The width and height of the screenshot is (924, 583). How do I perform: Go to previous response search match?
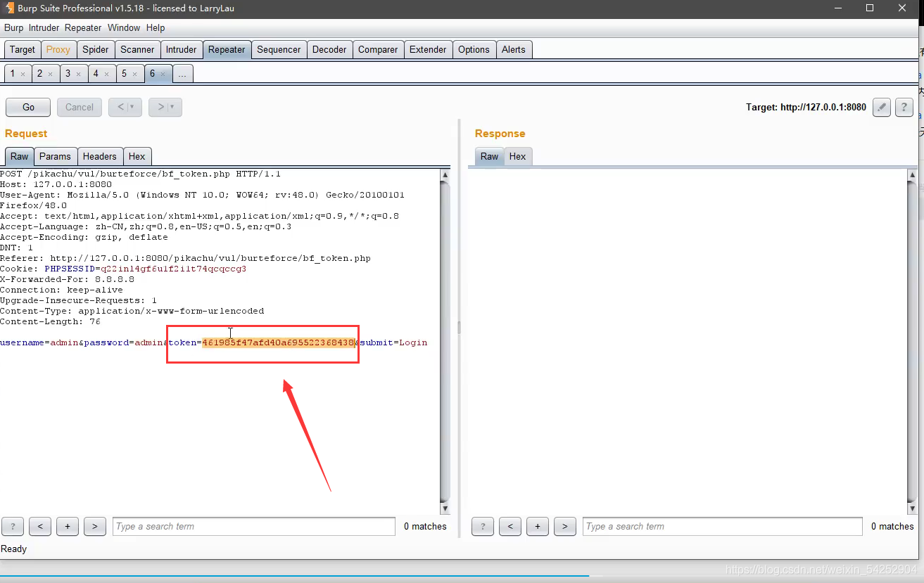pyautogui.click(x=510, y=526)
